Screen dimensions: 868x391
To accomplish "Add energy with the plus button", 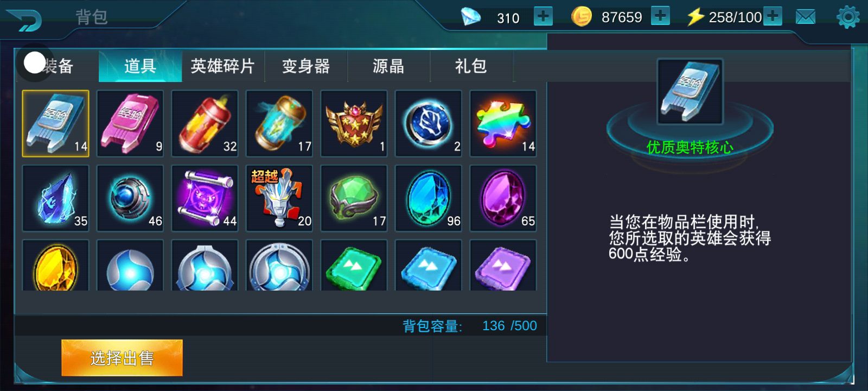I will (773, 16).
